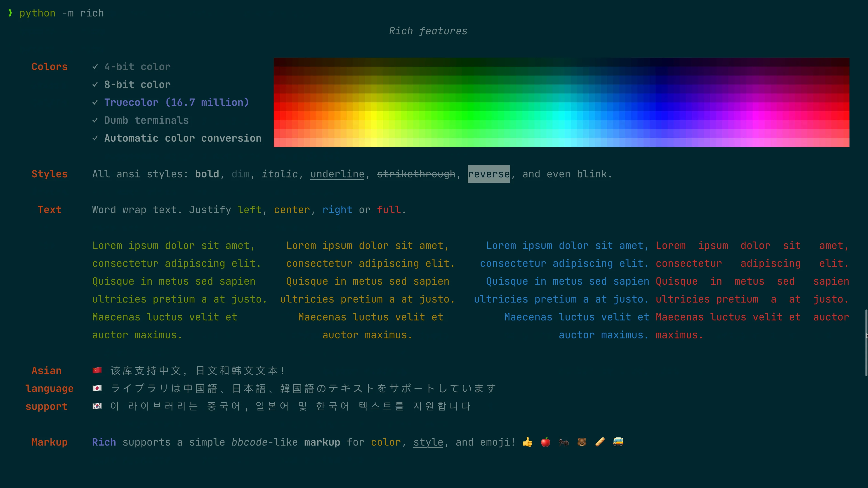Click the Chinese flag icon
The image size is (868, 488).
97,371
